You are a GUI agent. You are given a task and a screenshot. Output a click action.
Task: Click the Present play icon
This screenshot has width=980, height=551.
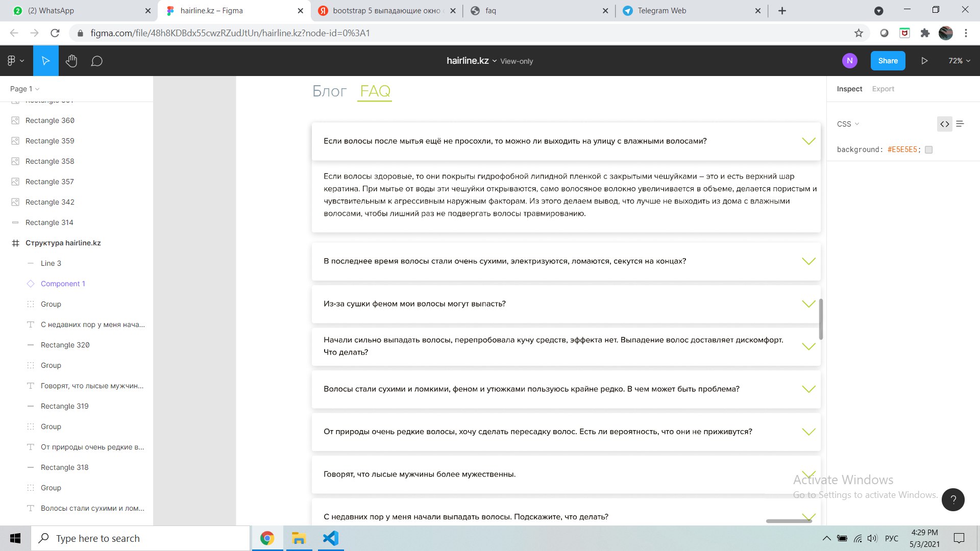(x=924, y=61)
